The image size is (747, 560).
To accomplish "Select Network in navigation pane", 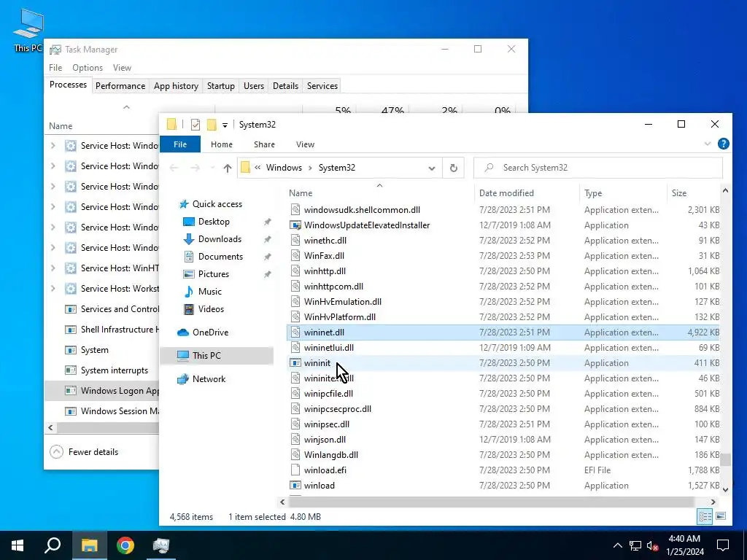I will pos(209,379).
